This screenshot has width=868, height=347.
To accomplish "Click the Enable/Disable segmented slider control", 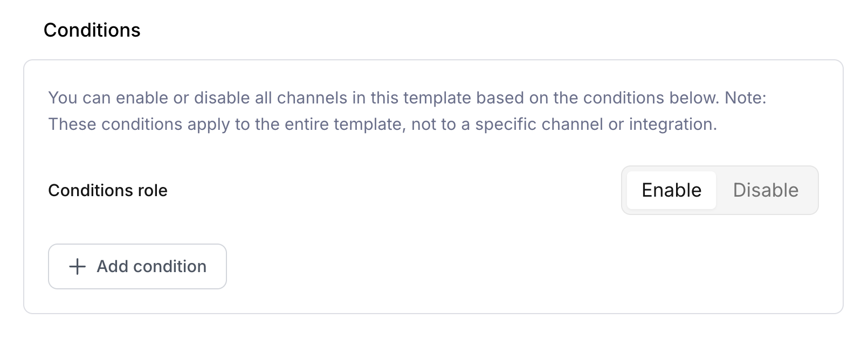I will tap(720, 190).
